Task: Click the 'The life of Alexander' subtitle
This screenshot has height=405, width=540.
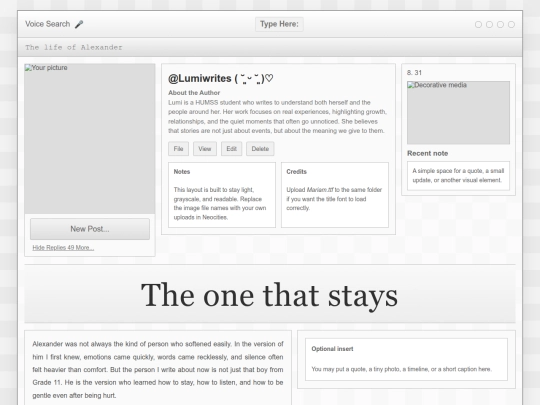Action: 74,48
